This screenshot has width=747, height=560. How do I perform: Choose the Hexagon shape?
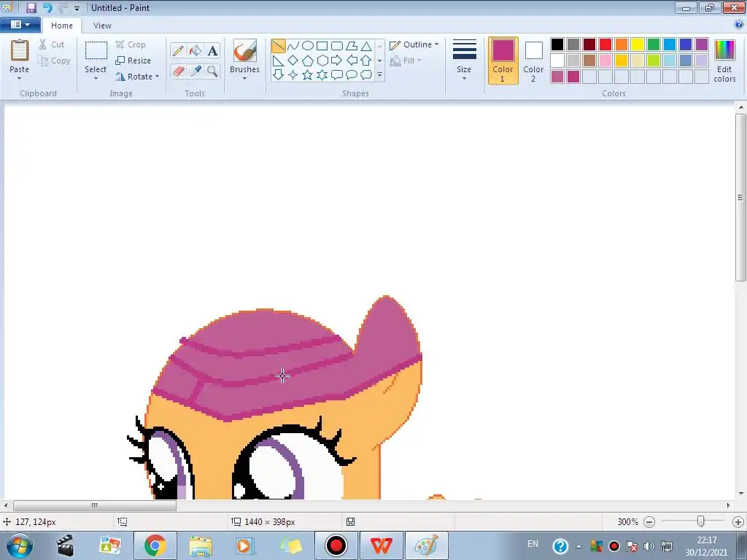322,61
